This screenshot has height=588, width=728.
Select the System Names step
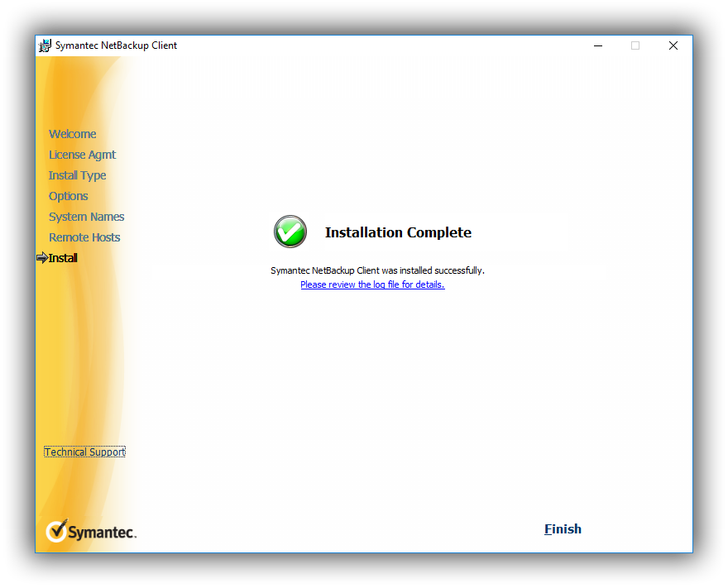86,217
